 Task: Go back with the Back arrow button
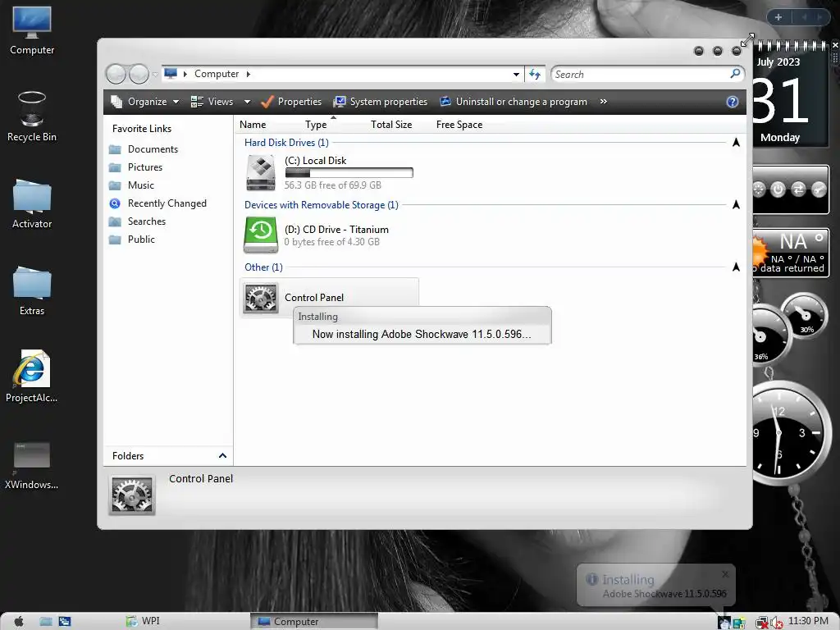(116, 74)
